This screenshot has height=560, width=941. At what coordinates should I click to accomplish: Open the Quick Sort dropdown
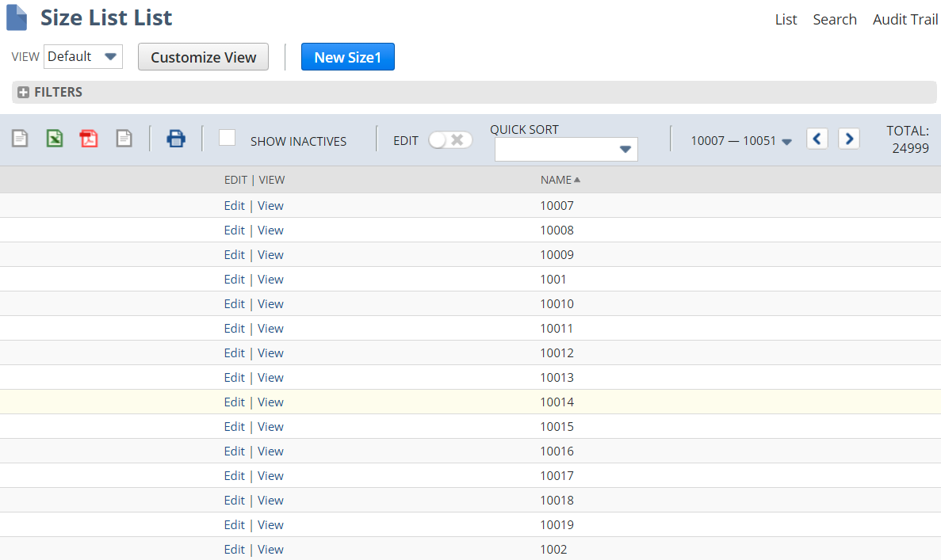click(566, 149)
